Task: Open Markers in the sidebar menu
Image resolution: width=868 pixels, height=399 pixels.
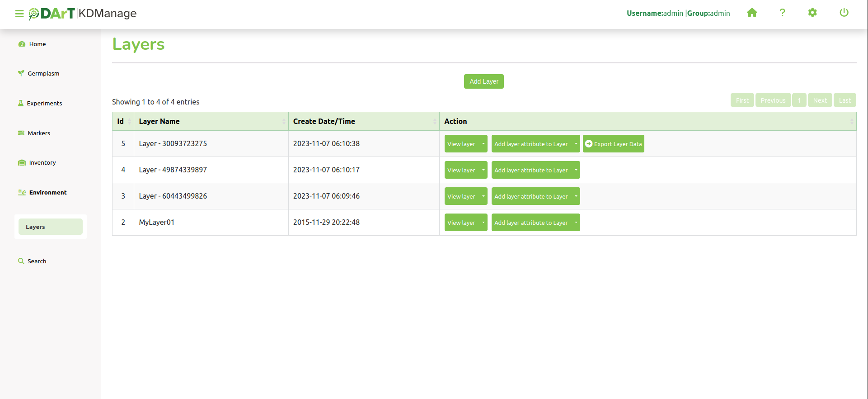Action: click(39, 133)
